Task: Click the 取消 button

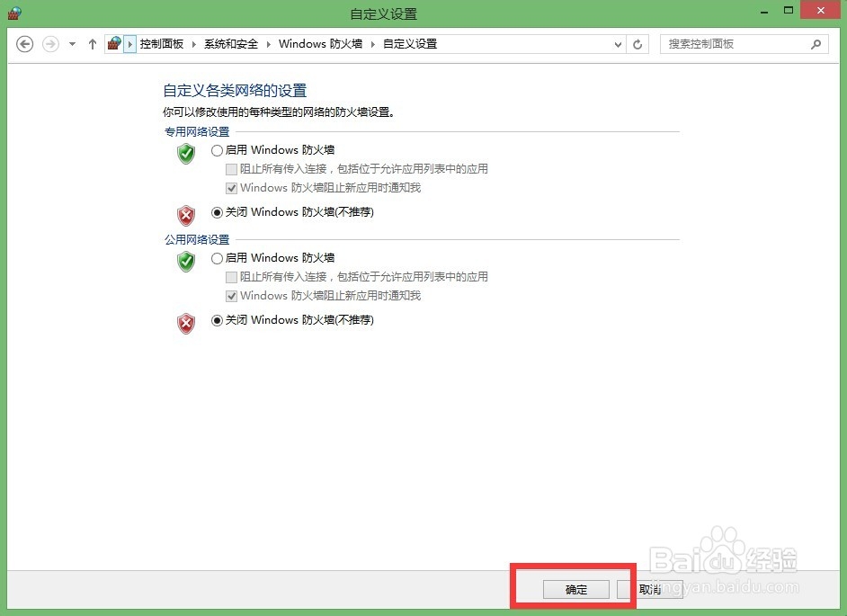Action: tap(650, 590)
